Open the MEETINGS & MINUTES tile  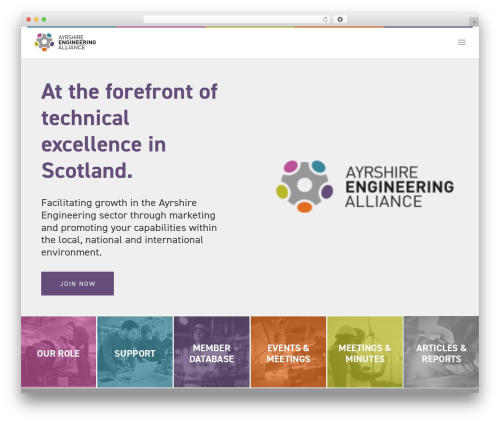point(365,352)
